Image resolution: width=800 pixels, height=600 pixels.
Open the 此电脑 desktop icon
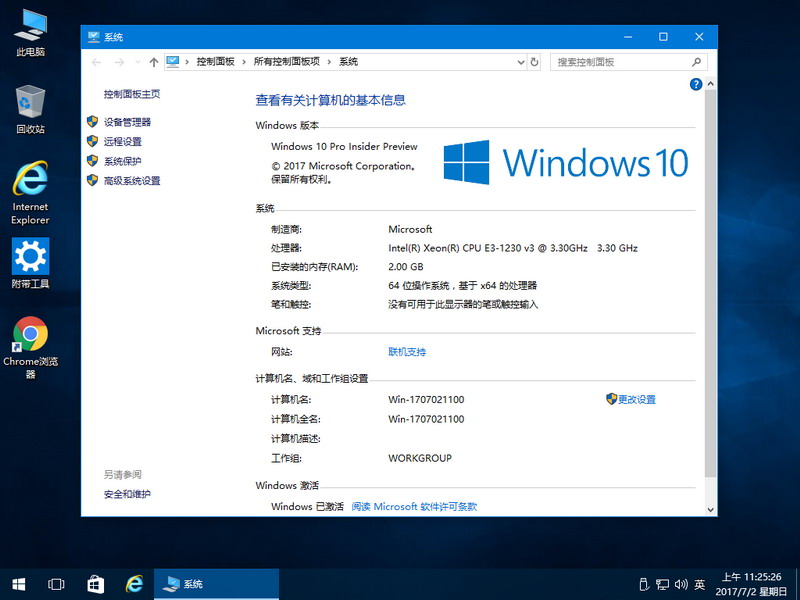(31, 32)
